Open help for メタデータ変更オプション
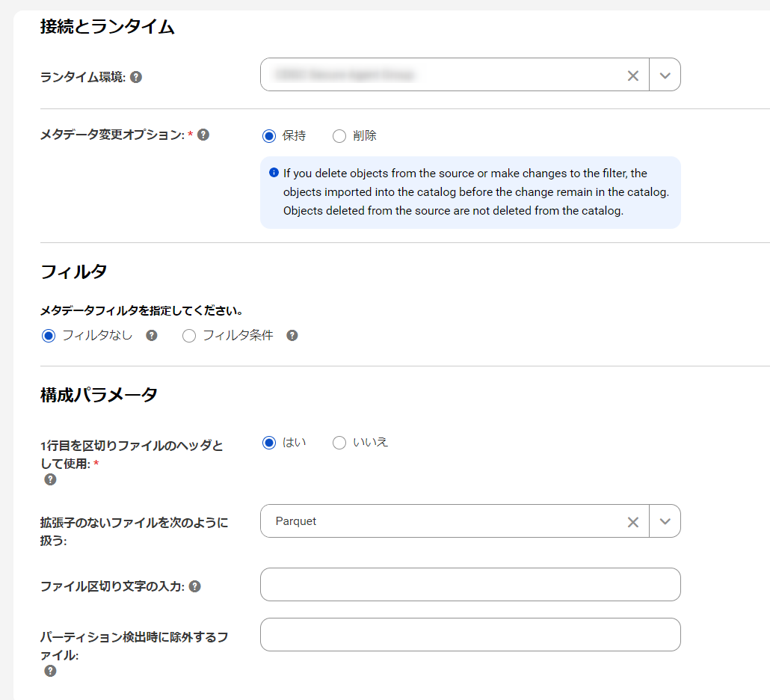The image size is (770, 700). pyautogui.click(x=203, y=135)
